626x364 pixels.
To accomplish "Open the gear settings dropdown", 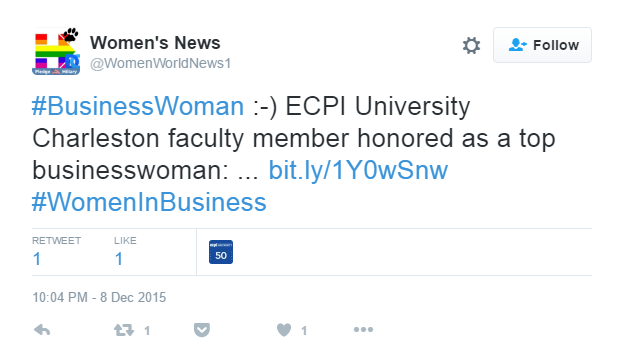I will point(471,45).
